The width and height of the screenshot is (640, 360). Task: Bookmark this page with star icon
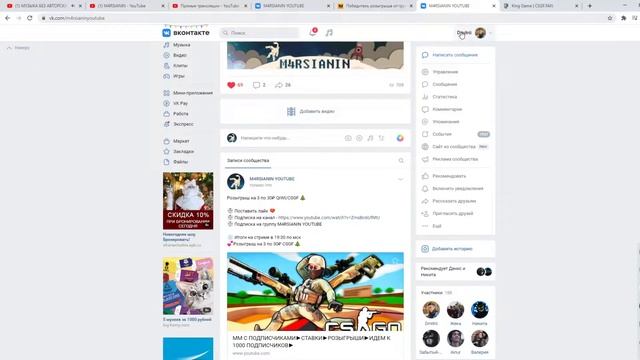(610, 18)
